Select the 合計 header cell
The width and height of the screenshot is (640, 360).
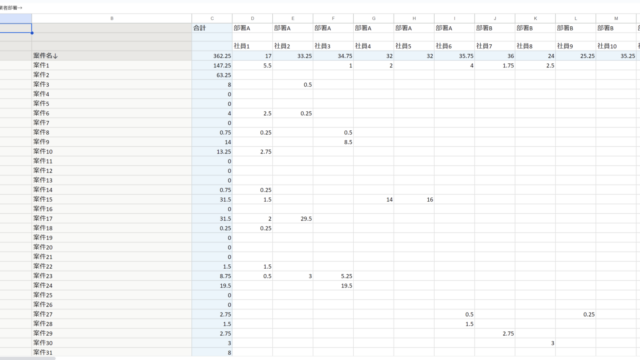(x=212, y=28)
